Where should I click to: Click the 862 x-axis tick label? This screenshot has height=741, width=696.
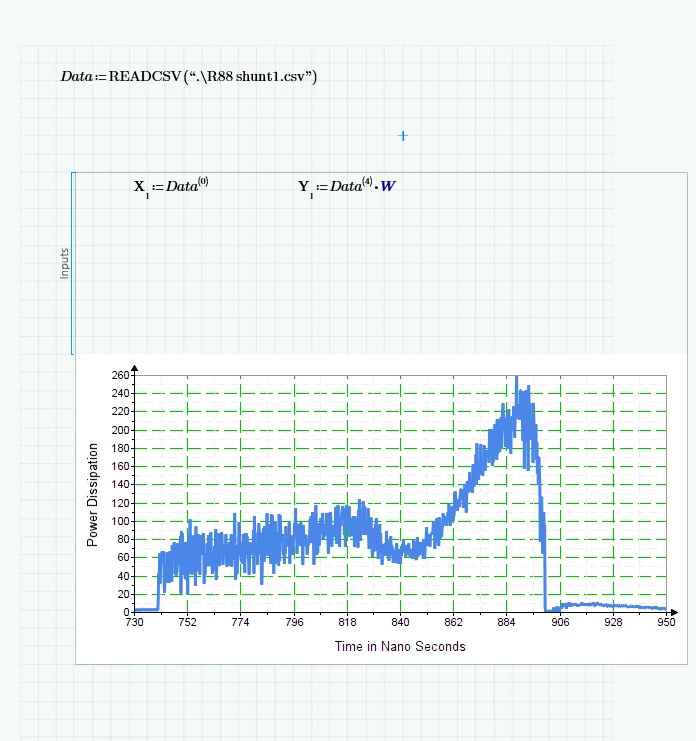[x=453, y=622]
